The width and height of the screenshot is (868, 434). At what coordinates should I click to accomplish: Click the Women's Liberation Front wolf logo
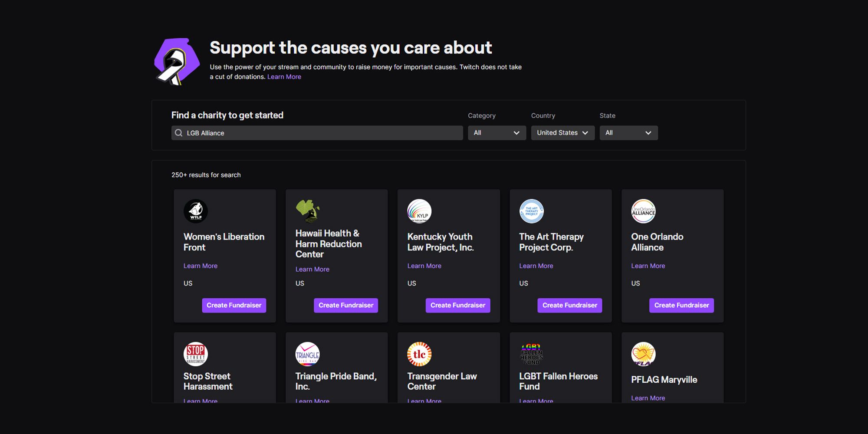click(196, 211)
